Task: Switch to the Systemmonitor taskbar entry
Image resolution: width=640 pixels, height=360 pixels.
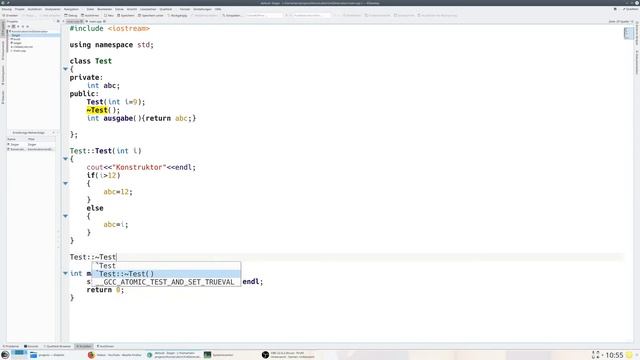Action: click(x=218, y=355)
